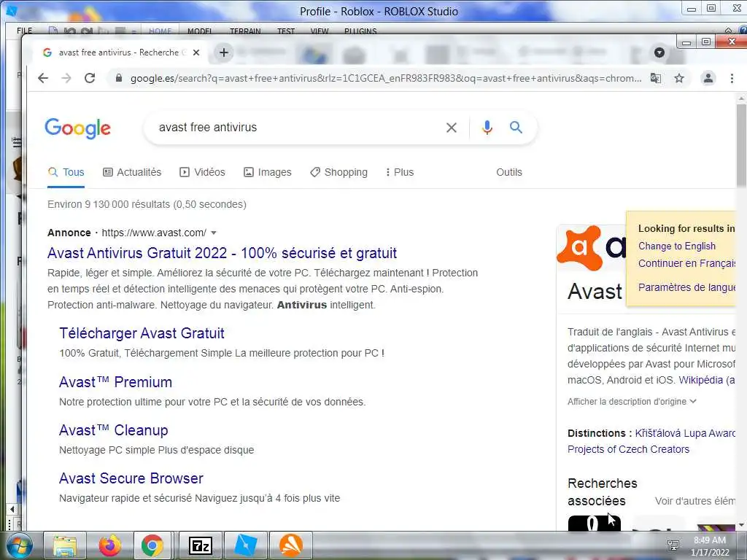
Task: Open the Avast Secure Browser link
Action: point(131,478)
